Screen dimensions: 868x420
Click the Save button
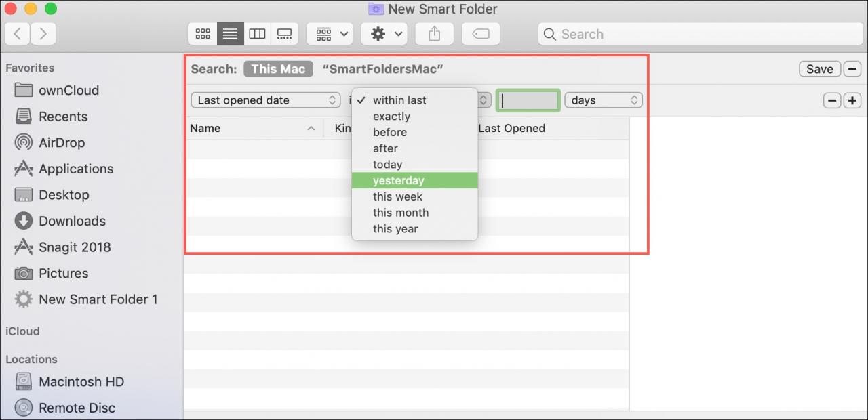[x=819, y=69]
